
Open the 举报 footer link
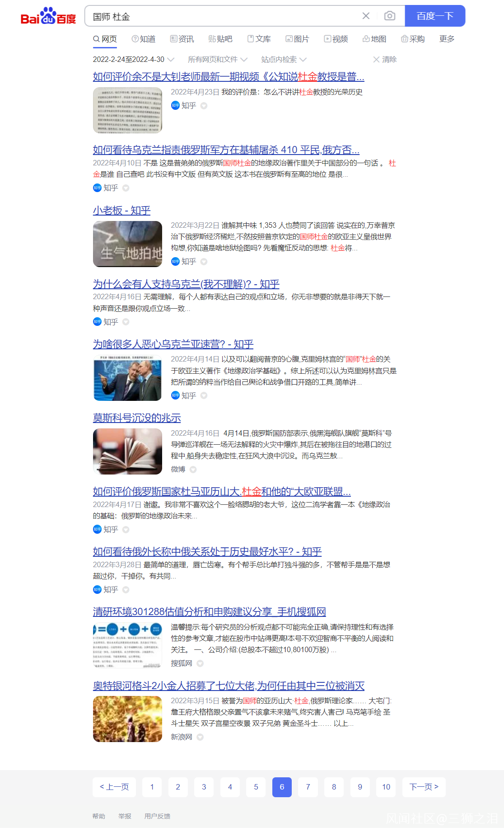[x=125, y=816]
